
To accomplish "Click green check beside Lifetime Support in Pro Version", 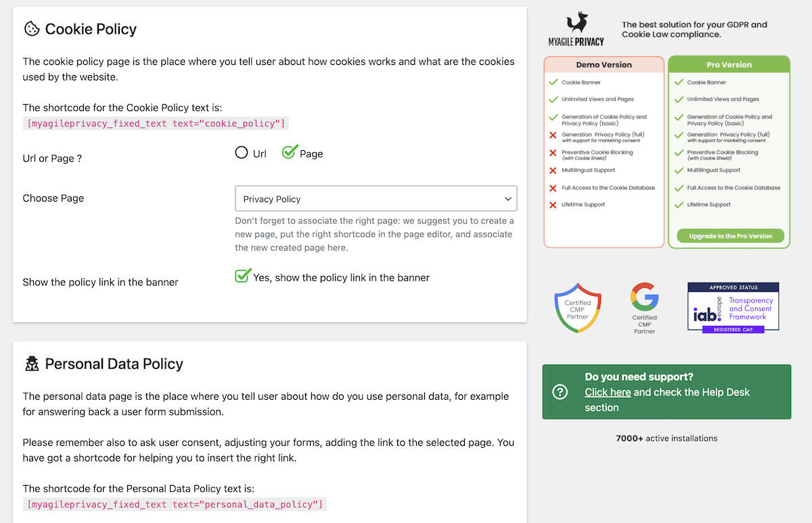I will coord(679,204).
